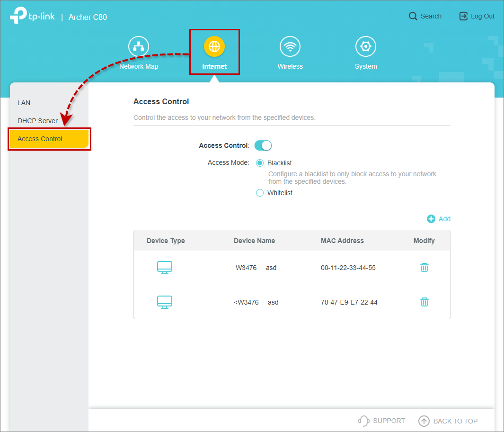Open the Wireless settings icon
This screenshot has height=432, width=504.
coord(290,46)
